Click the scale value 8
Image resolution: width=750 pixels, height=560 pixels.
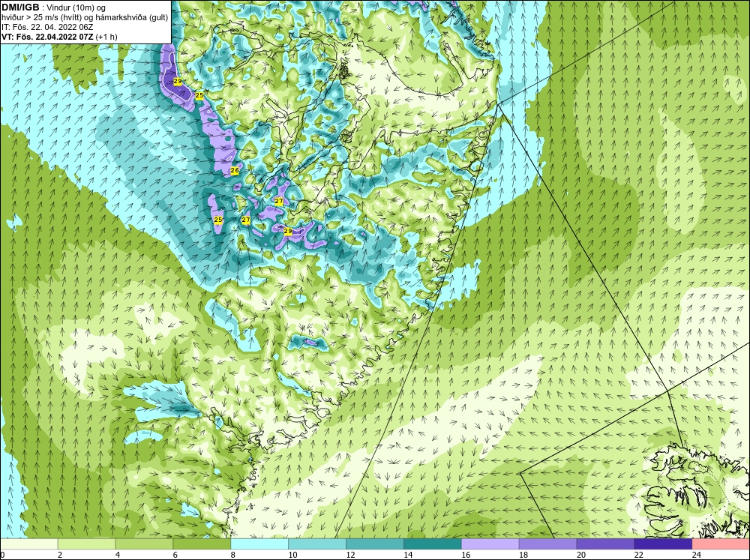click(233, 555)
